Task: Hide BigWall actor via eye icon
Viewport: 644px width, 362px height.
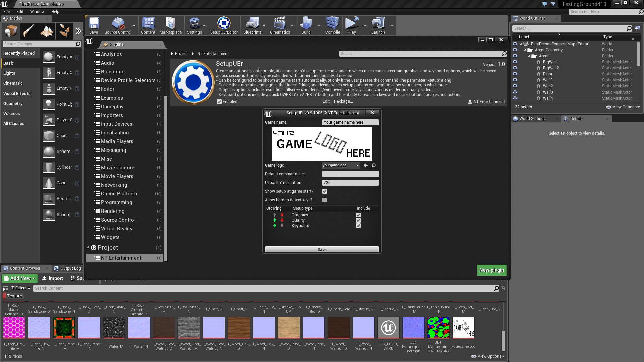Action: (515, 62)
